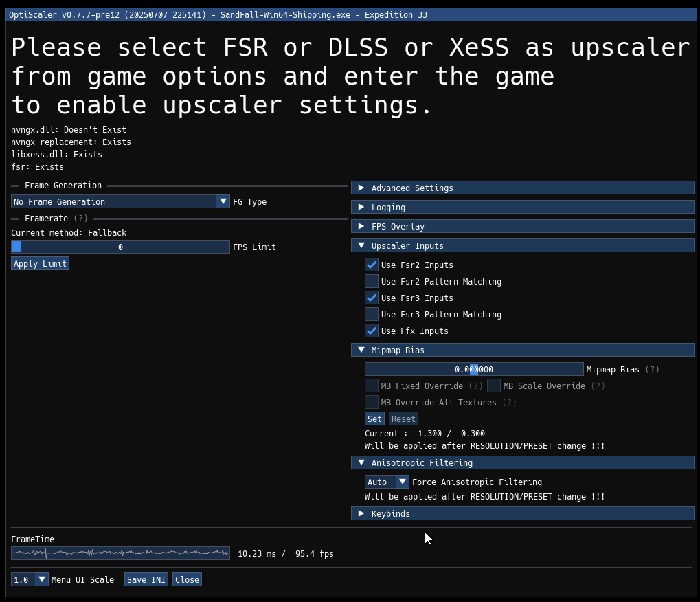
Task: Enable Use Fsr2 Pattern Matching
Action: point(371,281)
